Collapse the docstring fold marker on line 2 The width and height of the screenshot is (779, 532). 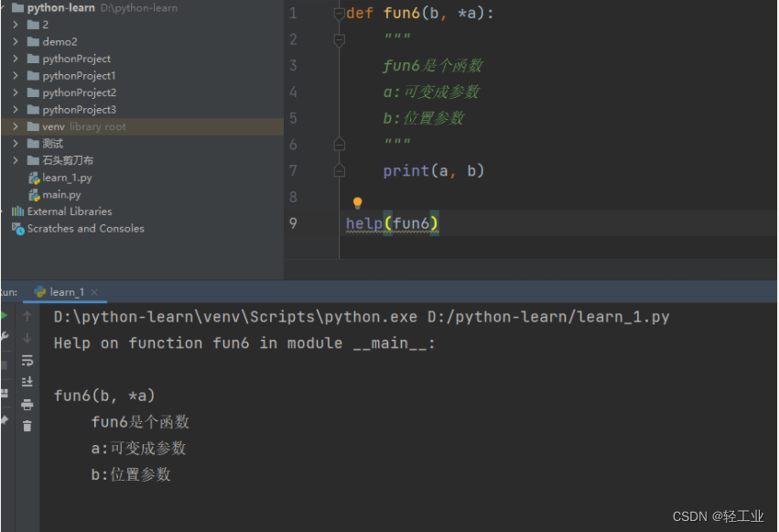point(339,39)
